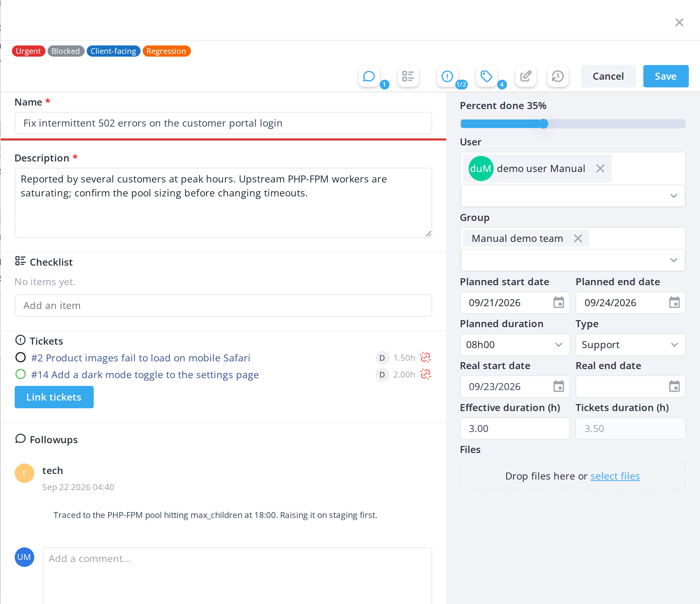Click the Percent done slider handle
This screenshot has width=700, height=604.
(543, 124)
